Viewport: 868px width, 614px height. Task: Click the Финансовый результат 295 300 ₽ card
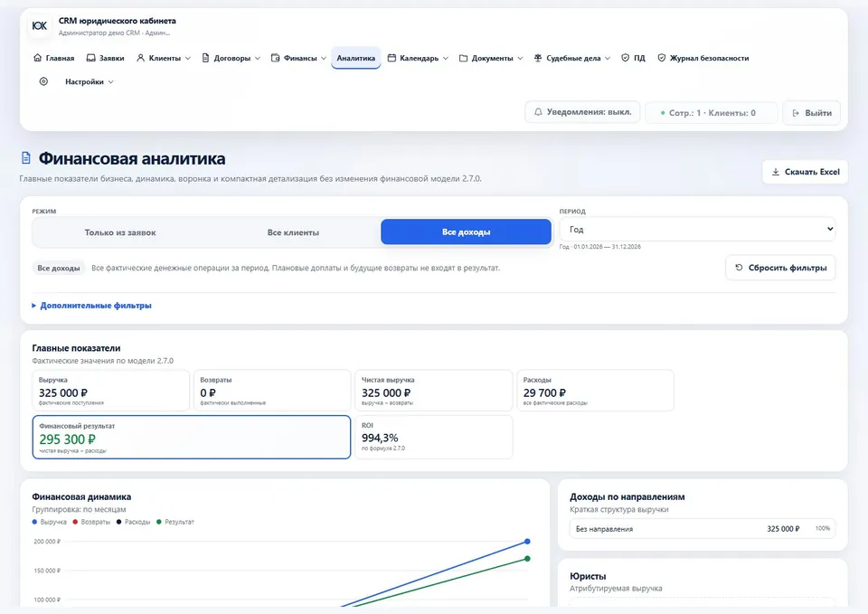192,437
